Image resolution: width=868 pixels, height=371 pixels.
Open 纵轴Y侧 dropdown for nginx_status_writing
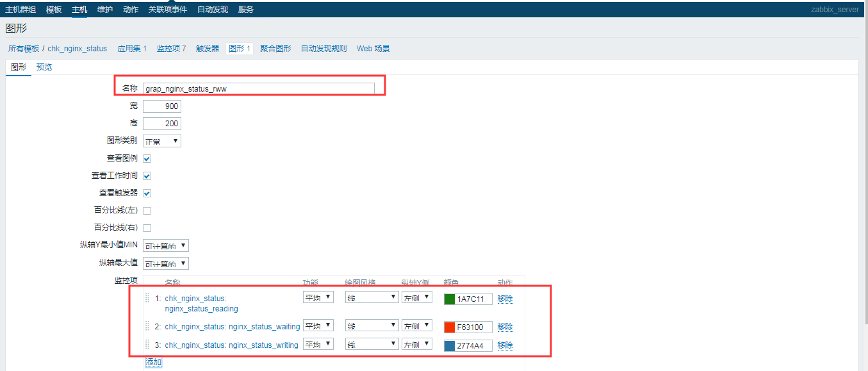(417, 344)
